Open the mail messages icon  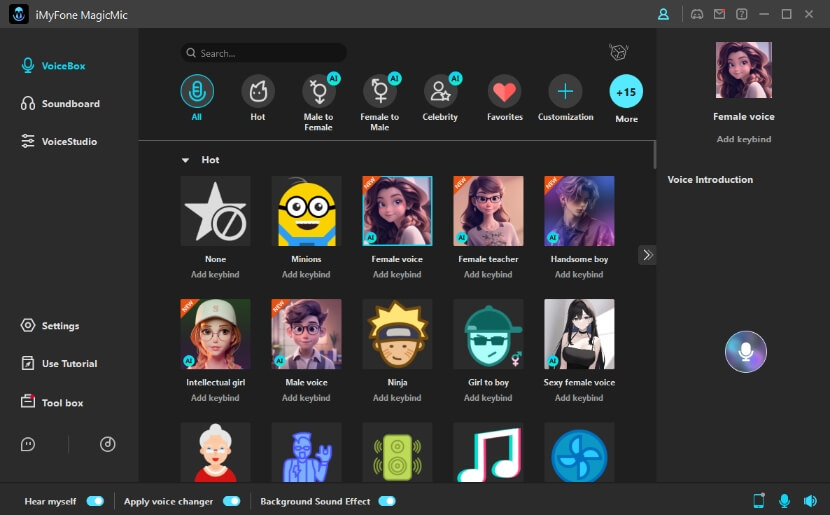pos(719,14)
